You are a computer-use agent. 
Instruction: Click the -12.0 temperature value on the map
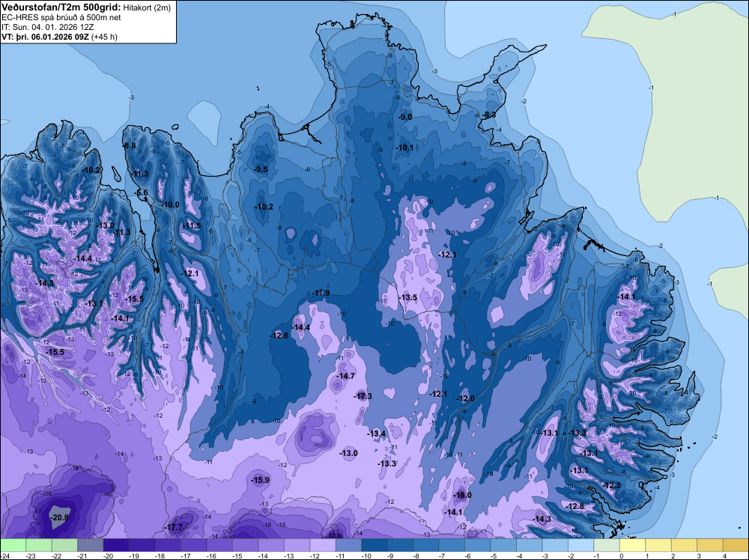click(x=466, y=398)
